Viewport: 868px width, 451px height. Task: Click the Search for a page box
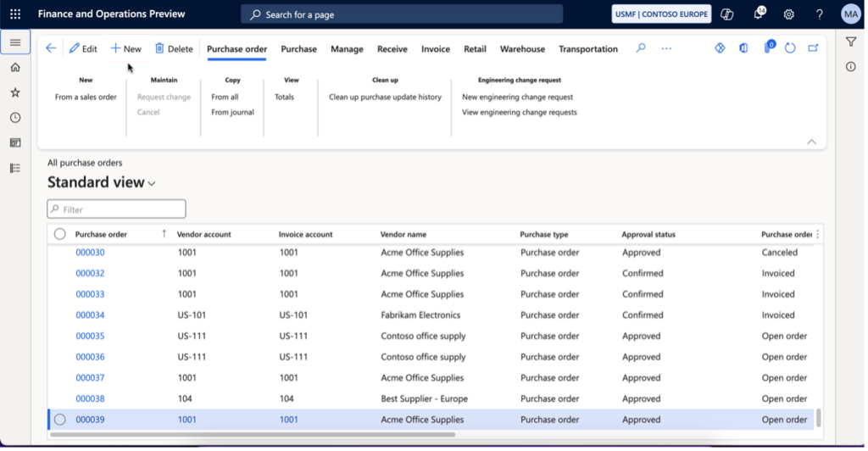point(402,14)
